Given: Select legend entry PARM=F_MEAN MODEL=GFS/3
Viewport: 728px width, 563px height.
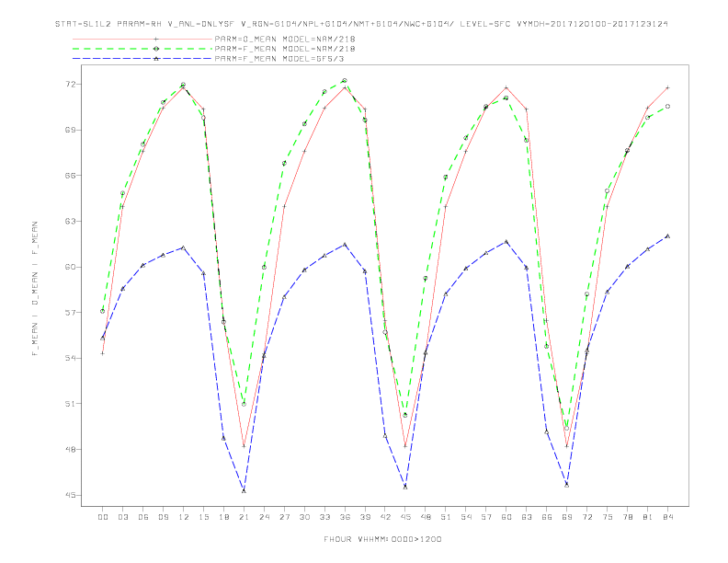Looking at the screenshot, I should coord(279,59).
